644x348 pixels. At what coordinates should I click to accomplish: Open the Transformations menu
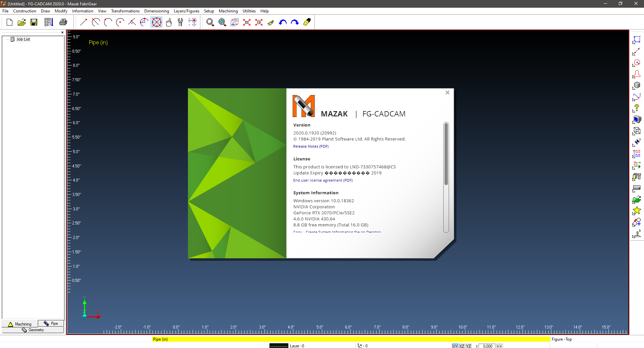pyautogui.click(x=125, y=11)
